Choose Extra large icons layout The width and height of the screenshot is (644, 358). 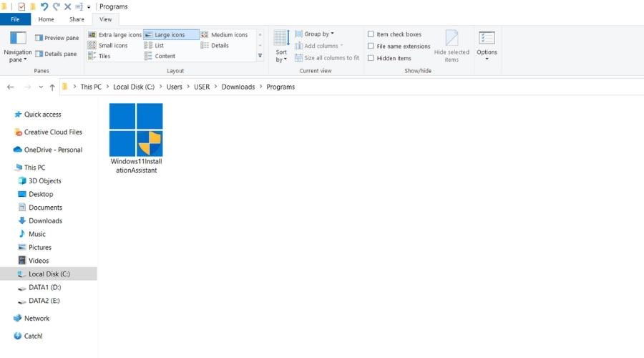pyautogui.click(x=115, y=34)
